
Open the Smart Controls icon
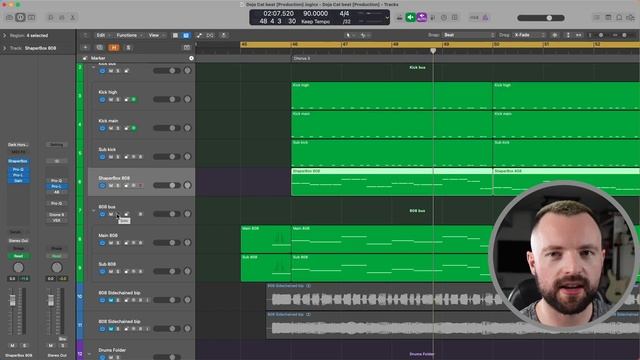click(51, 18)
